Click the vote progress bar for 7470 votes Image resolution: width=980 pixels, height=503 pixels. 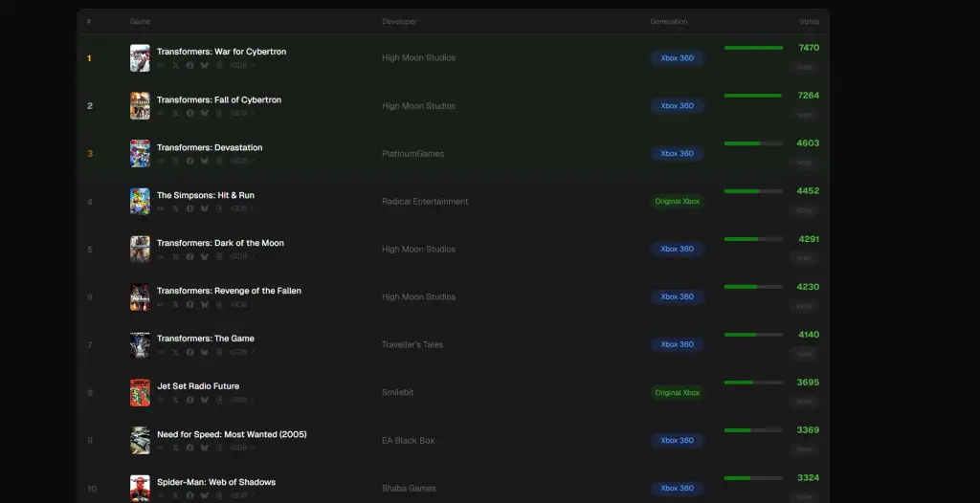(x=754, y=48)
